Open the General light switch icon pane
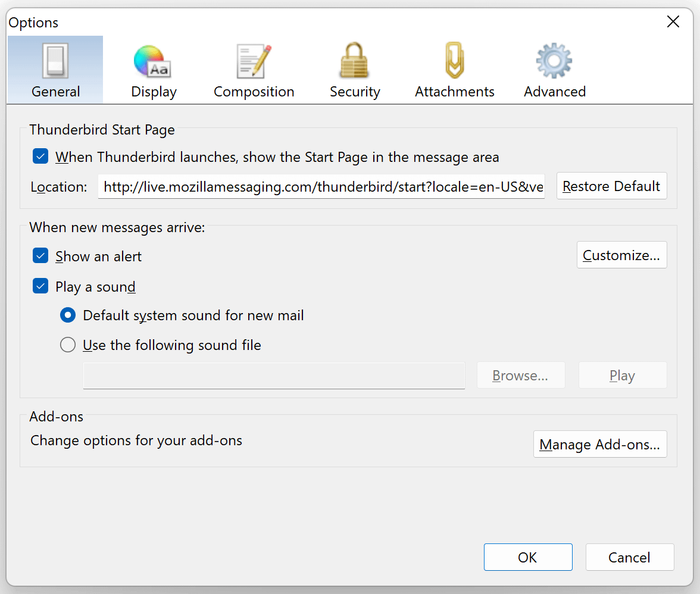This screenshot has height=594, width=700. (x=55, y=62)
